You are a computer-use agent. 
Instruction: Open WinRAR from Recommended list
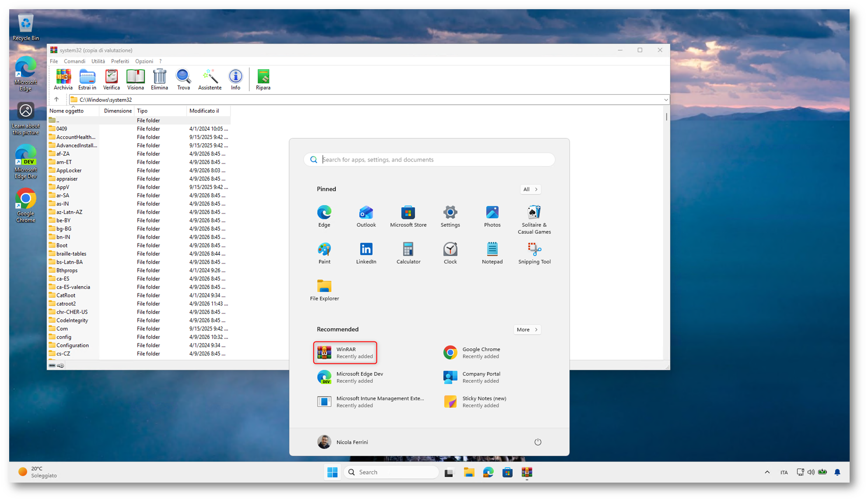click(x=345, y=353)
